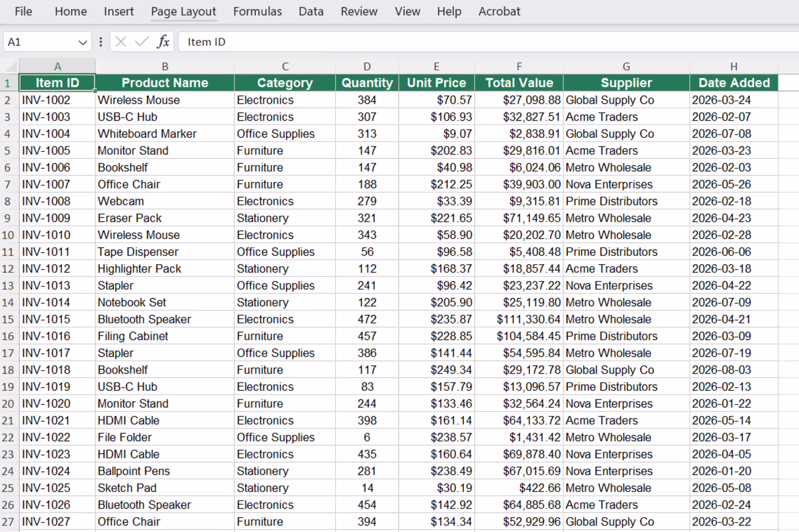
Task: Select the Eraser Pack cell
Action: pos(165,218)
